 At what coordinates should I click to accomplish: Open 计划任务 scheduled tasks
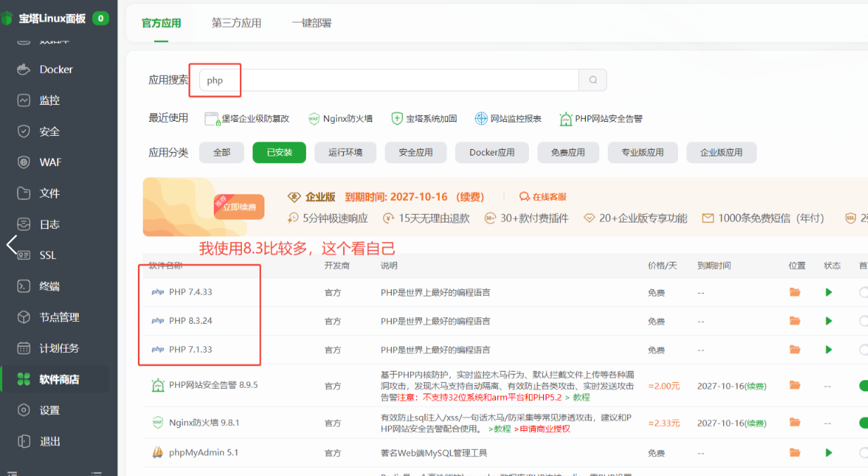pos(59,348)
